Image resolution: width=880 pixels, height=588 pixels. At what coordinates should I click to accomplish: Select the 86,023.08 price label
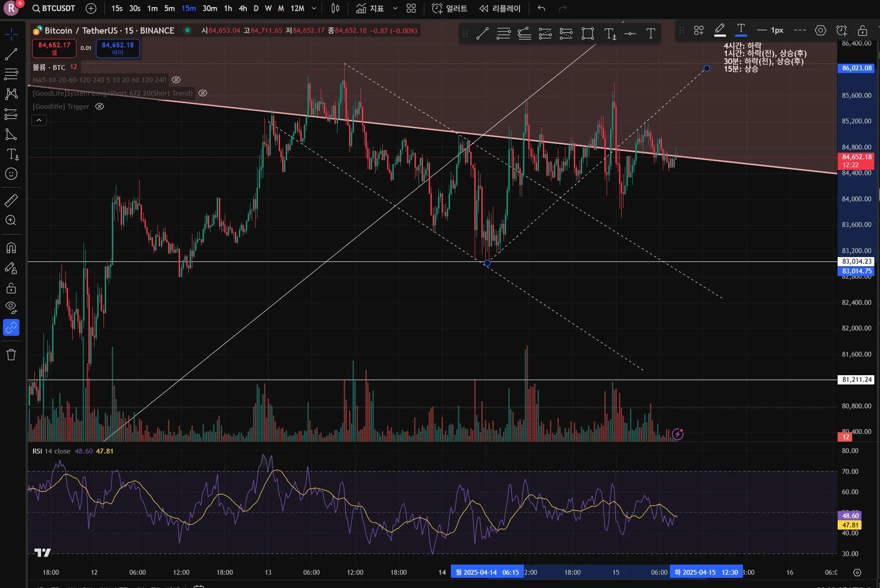click(x=857, y=68)
